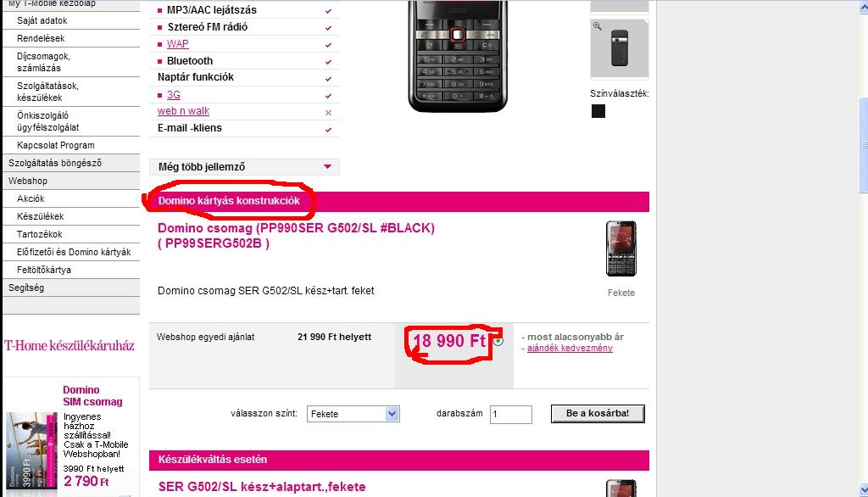The height and width of the screenshot is (497, 868).
Task: Click the magnifier zoom icon on phone thumbnail
Action: click(x=598, y=26)
